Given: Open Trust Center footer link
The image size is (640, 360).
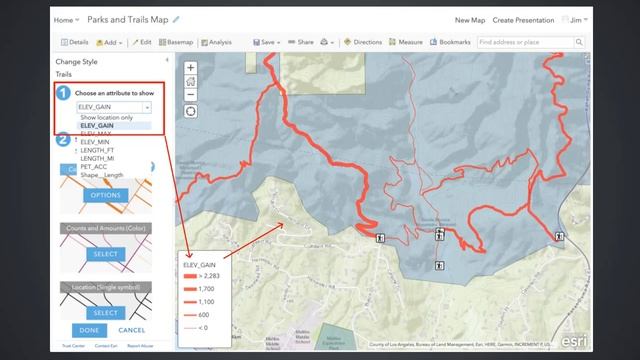Looking at the screenshot, I should (x=73, y=346).
